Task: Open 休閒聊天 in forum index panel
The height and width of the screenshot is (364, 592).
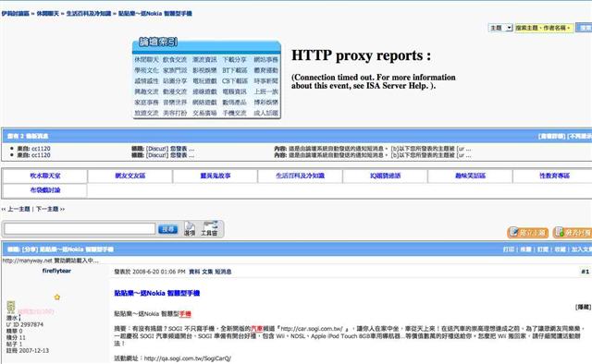Action: [x=146, y=60]
